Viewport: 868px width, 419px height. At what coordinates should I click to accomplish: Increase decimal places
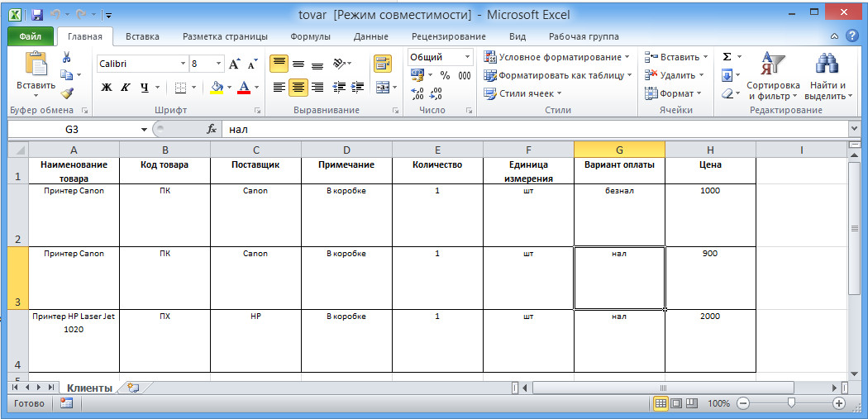417,93
